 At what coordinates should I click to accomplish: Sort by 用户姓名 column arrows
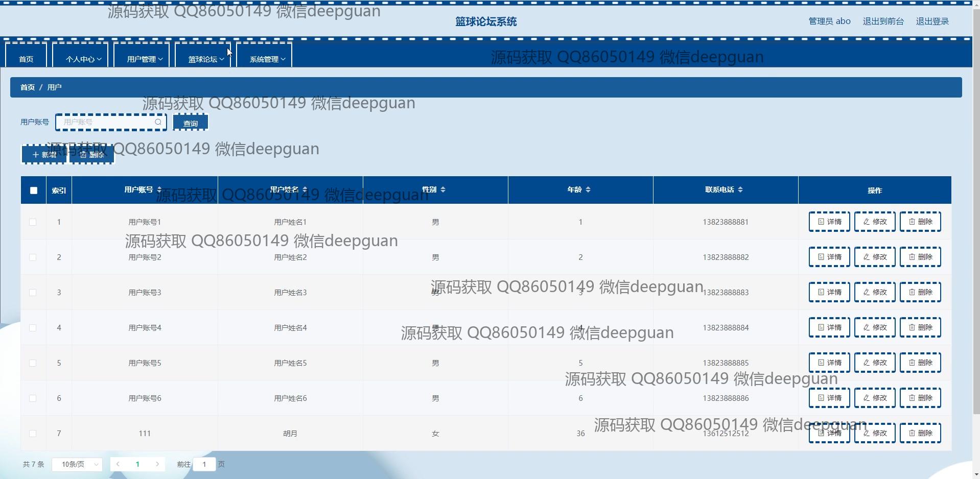point(305,190)
